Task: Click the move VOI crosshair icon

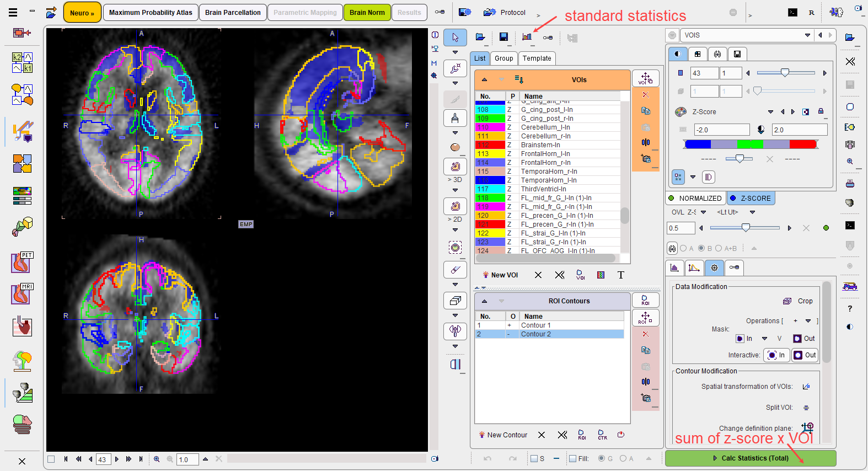Action: [x=646, y=78]
